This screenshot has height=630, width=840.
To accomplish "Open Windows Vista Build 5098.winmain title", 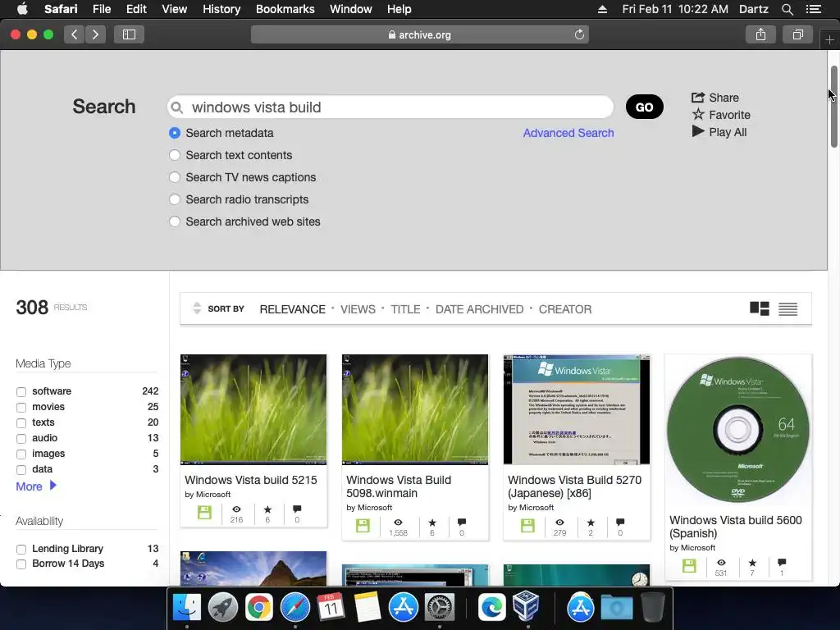I will coord(399,486).
